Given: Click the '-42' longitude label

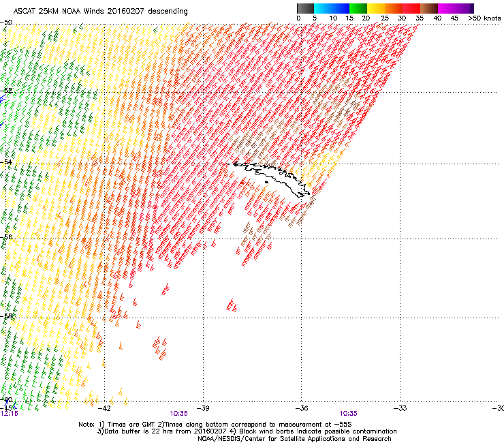Looking at the screenshot, I should pos(104,408).
